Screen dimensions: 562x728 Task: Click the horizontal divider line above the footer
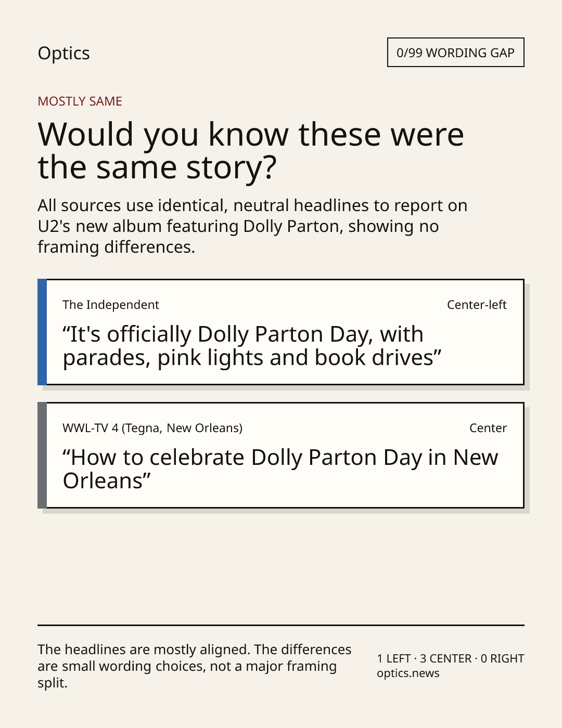tap(281, 625)
